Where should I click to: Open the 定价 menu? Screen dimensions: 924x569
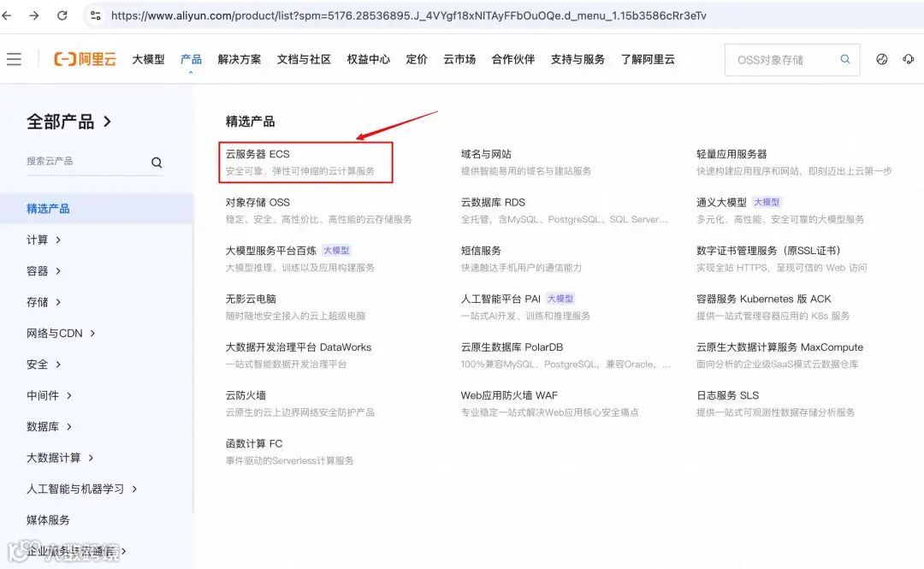(x=417, y=60)
